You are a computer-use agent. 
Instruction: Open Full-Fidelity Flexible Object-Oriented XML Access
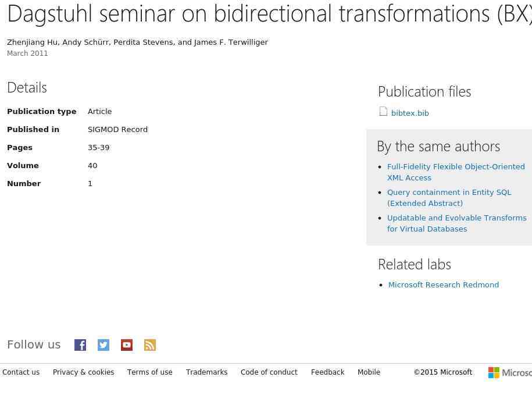[x=456, y=172]
